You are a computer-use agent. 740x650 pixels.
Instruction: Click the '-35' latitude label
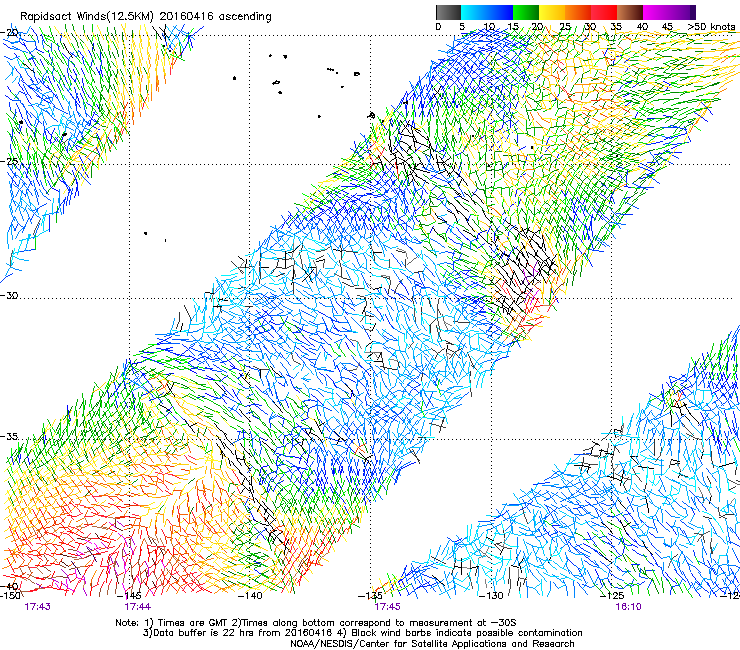(x=9, y=436)
